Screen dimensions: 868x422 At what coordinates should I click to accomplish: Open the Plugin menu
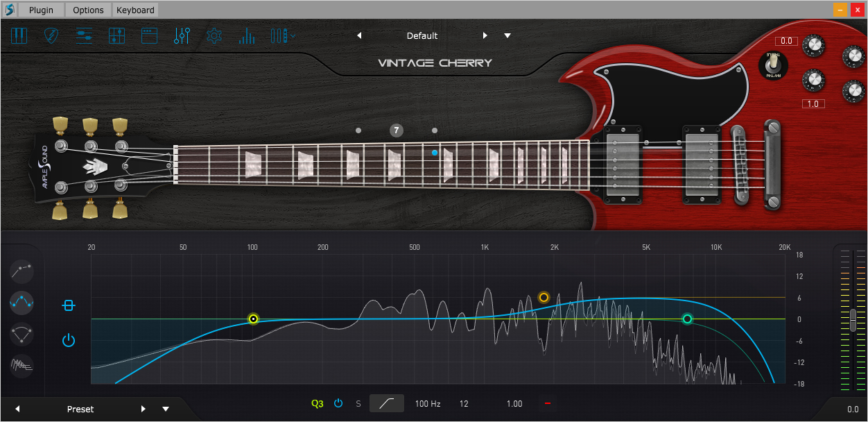click(x=41, y=10)
